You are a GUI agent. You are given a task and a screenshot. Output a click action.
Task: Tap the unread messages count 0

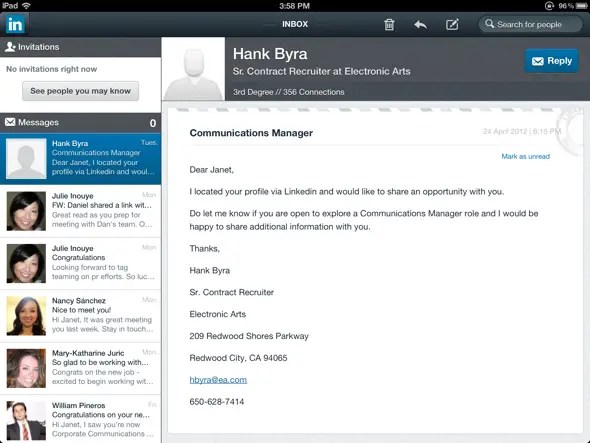pos(153,123)
